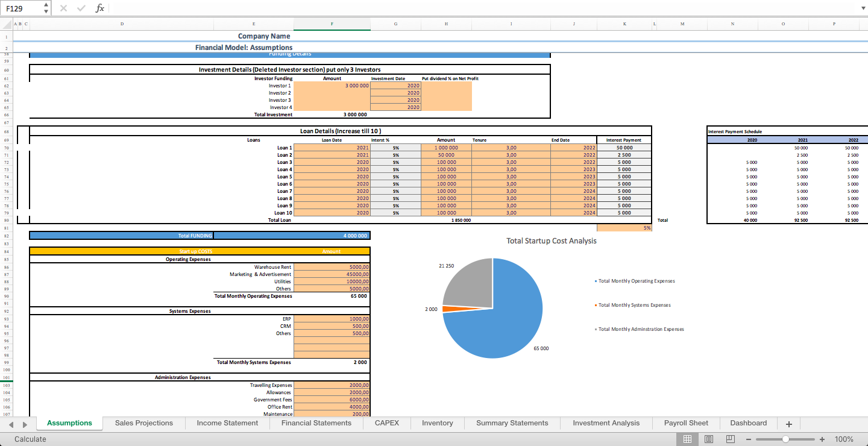
Task: Open the CAPEX sheet tab
Action: pos(387,423)
